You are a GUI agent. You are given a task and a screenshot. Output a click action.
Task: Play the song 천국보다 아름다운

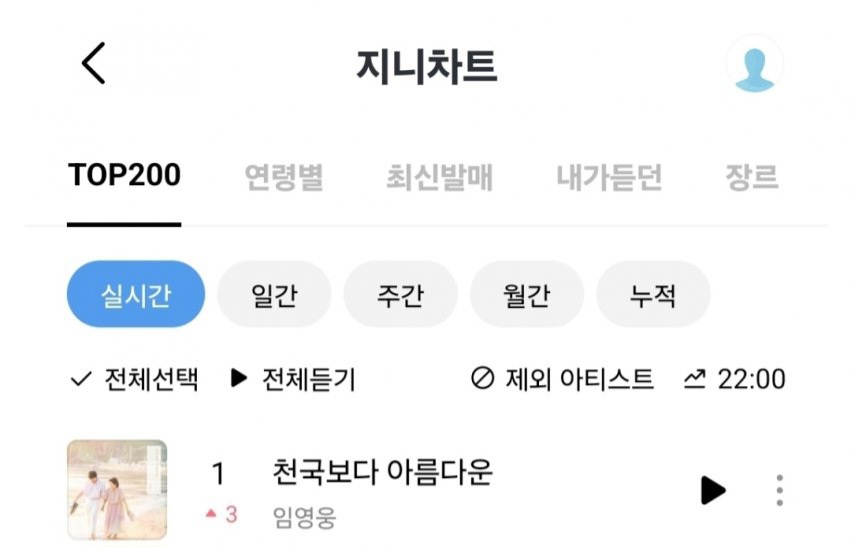click(712, 490)
